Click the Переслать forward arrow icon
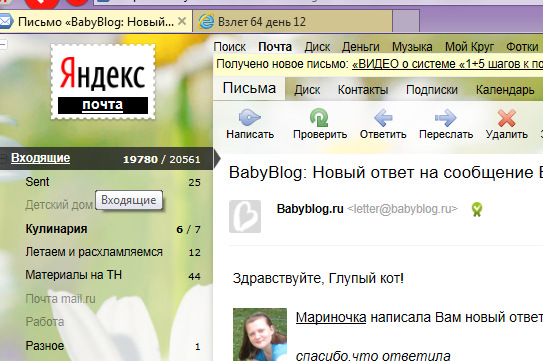The width and height of the screenshot is (543, 361). click(x=446, y=118)
